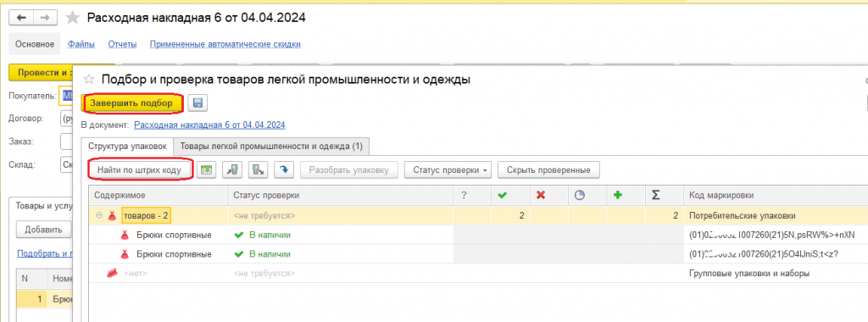The height and width of the screenshot is (322, 868).
Task: Open the 'Отчеты' link in the invoice
Action: (x=122, y=44)
